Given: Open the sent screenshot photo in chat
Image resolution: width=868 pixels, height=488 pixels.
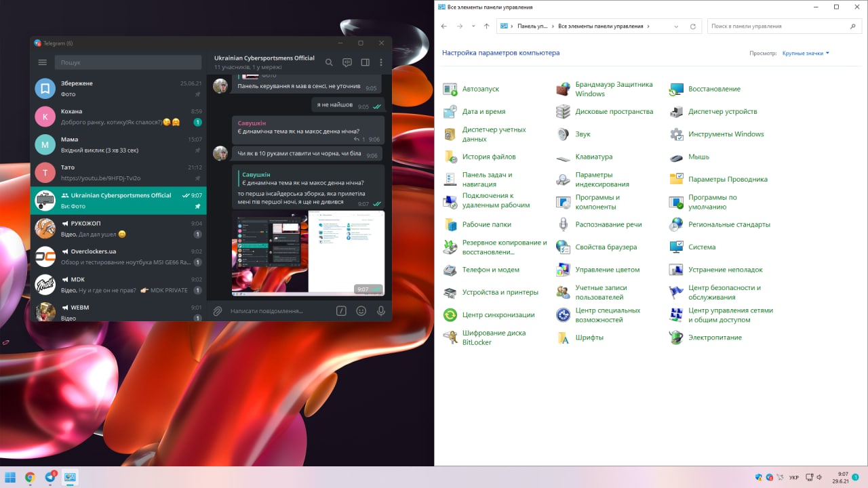Looking at the screenshot, I should pos(308,253).
